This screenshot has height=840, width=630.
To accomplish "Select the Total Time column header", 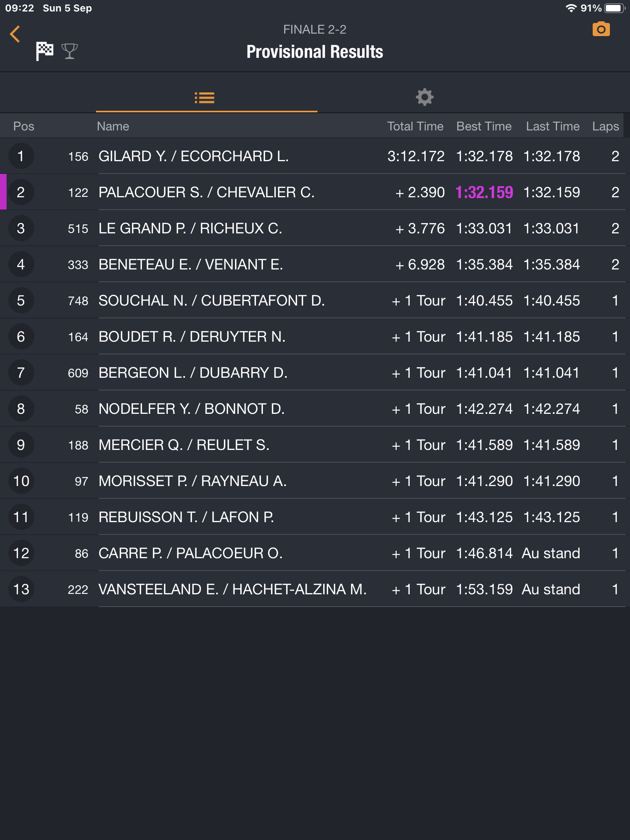I will [415, 126].
